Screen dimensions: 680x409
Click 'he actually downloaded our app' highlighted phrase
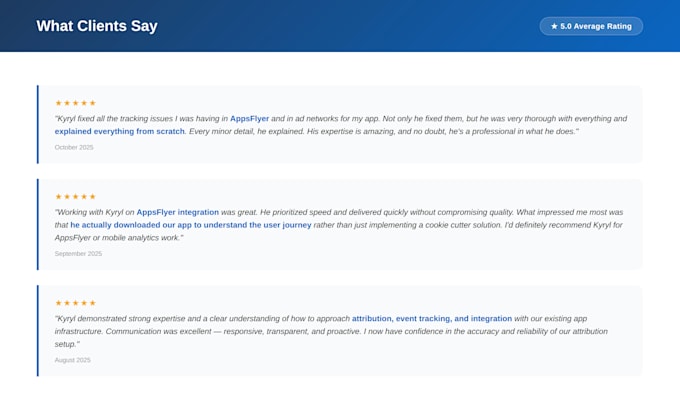pos(191,225)
